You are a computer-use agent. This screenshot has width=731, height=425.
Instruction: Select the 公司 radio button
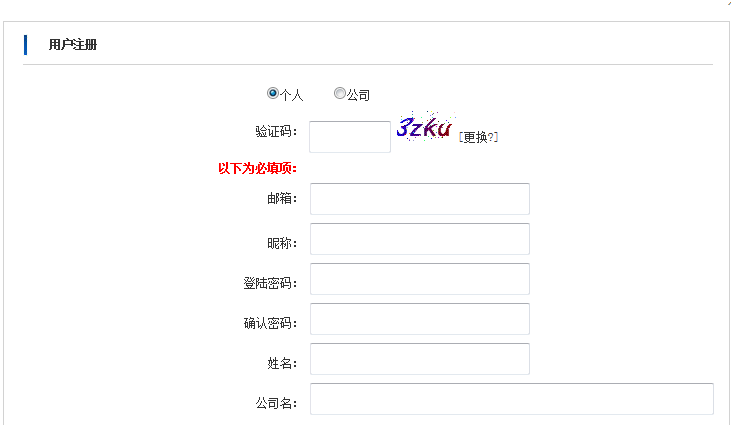point(340,93)
